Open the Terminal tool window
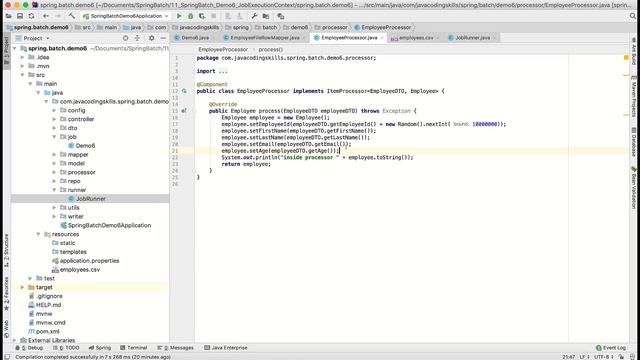Screen dimensions: 640x360 pos(133,348)
